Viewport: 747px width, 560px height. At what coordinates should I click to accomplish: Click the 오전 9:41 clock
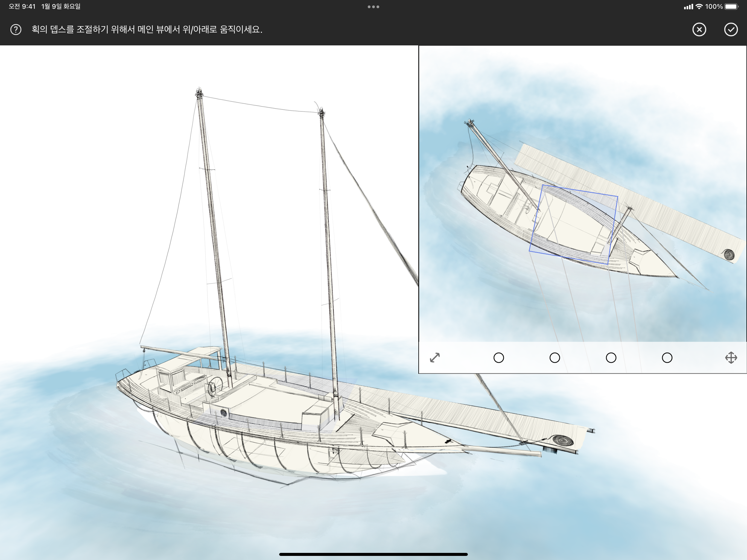pyautogui.click(x=22, y=6)
